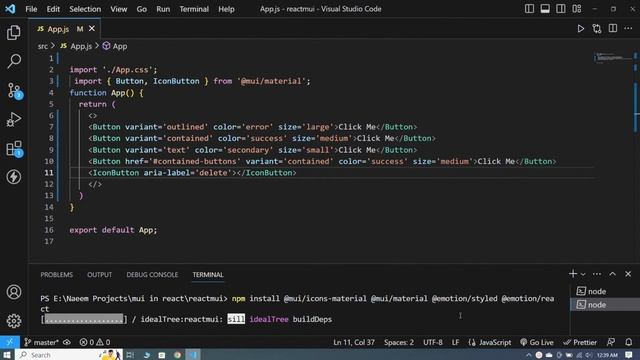Screen dimensions: 640x360
Task: Switch to the OUTPUT panel tab
Action: click(x=99, y=275)
